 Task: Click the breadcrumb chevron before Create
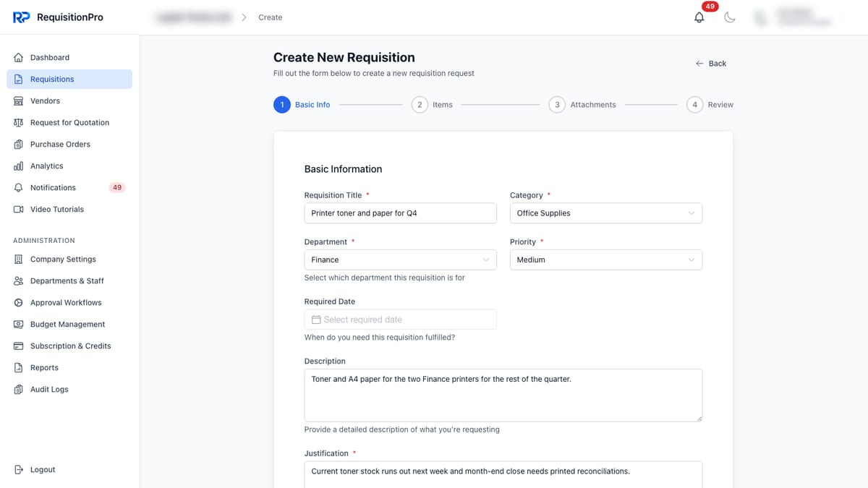pyautogui.click(x=244, y=17)
